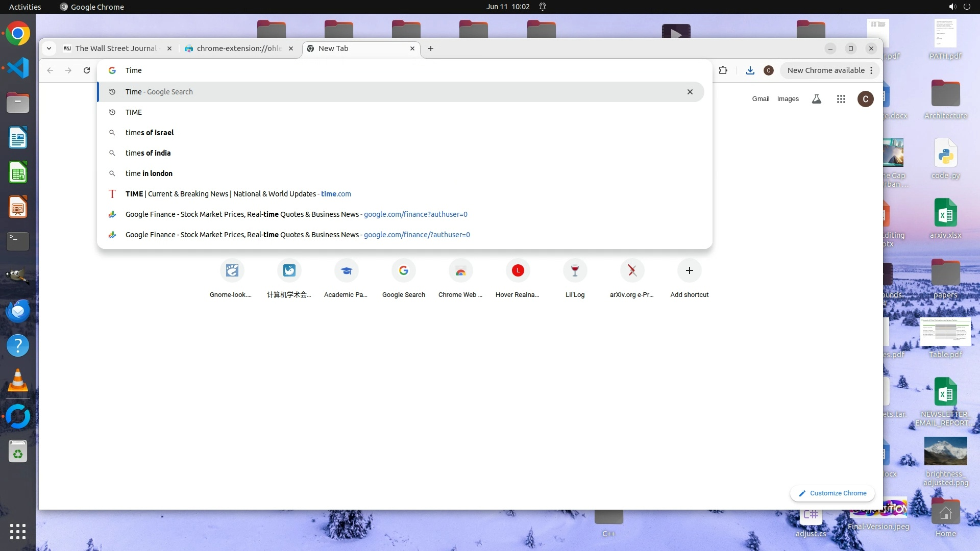Expand the tab search dropdown
980x551 pixels.
pyautogui.click(x=48, y=48)
